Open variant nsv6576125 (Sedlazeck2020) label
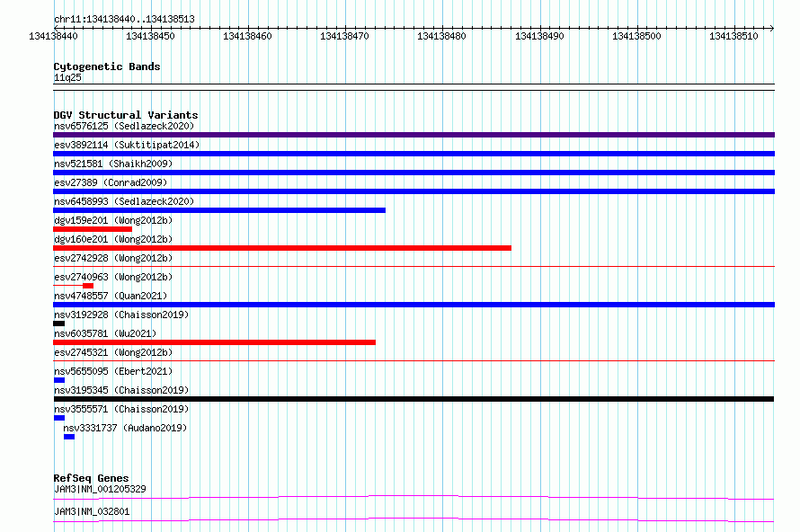The height and width of the screenshot is (532, 800). [x=124, y=126]
